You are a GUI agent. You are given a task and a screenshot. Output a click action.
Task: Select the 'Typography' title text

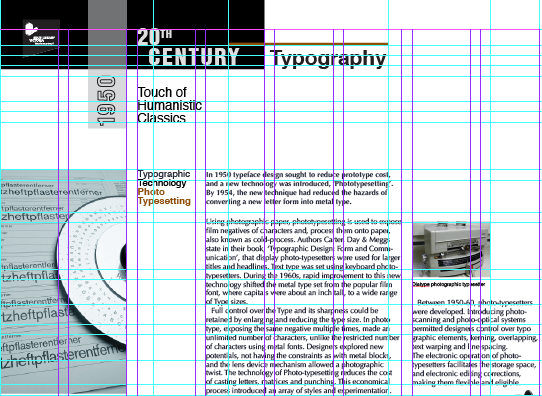pos(328,58)
